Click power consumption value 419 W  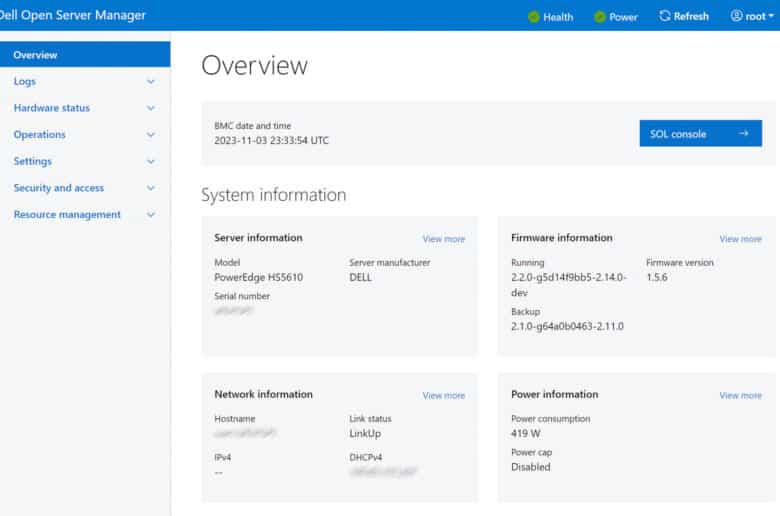(x=526, y=434)
